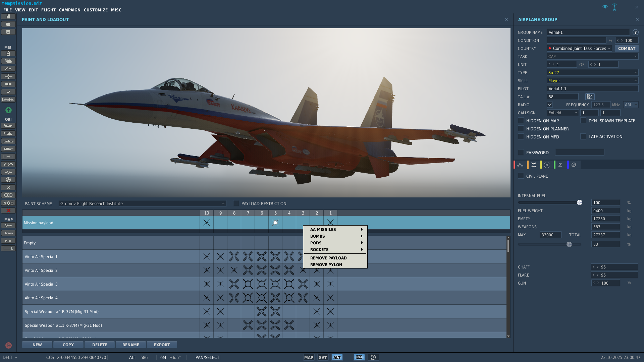Click the internal fuel slider handle
Image resolution: width=644 pixels, height=362 pixels.
[x=580, y=202]
